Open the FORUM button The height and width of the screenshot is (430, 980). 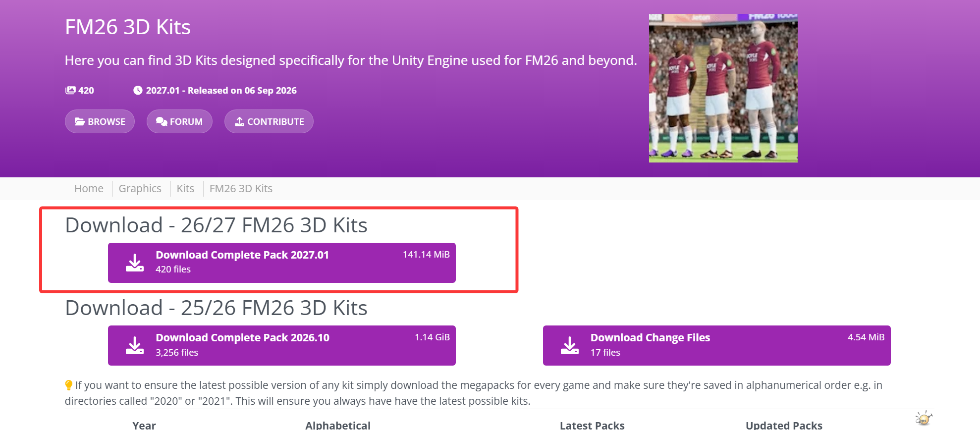coord(179,121)
